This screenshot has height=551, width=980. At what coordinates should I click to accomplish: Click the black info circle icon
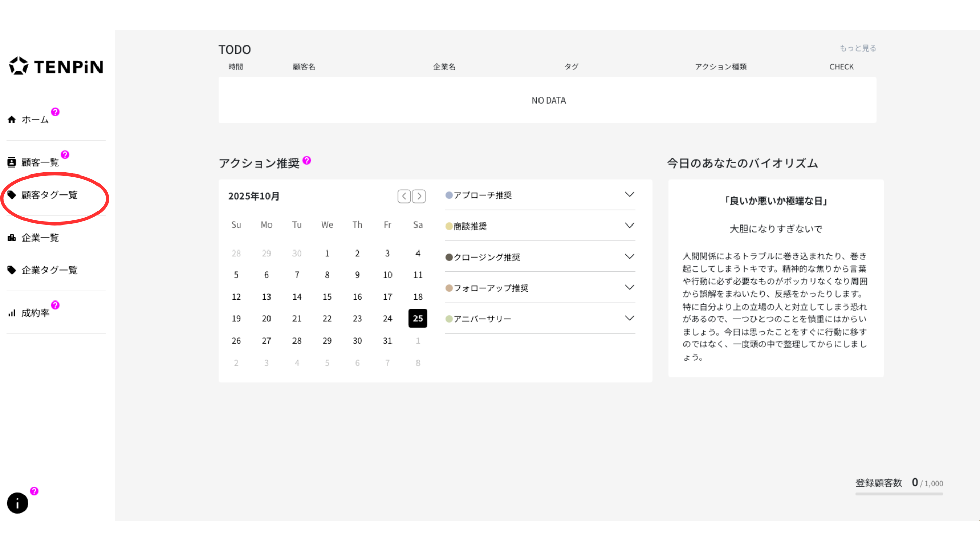click(17, 503)
